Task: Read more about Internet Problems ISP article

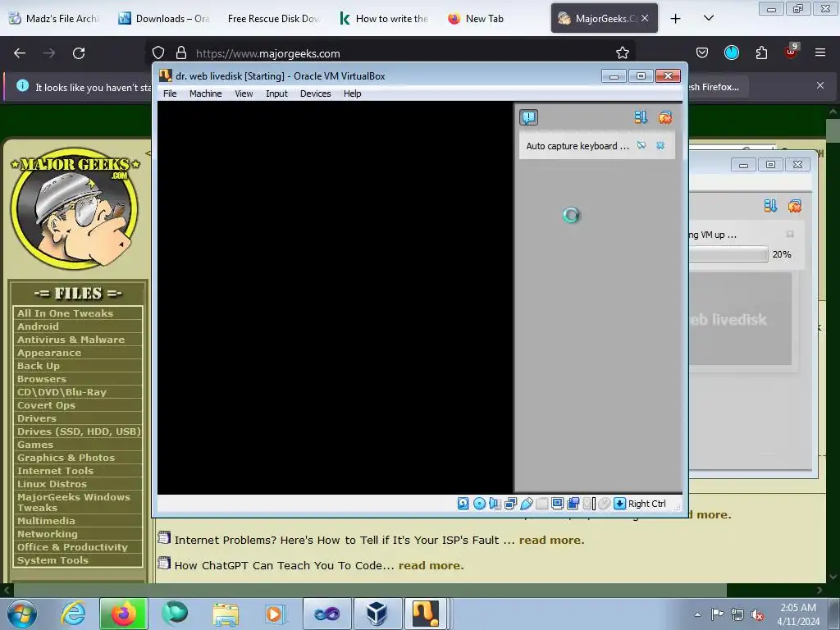Action: (x=551, y=540)
